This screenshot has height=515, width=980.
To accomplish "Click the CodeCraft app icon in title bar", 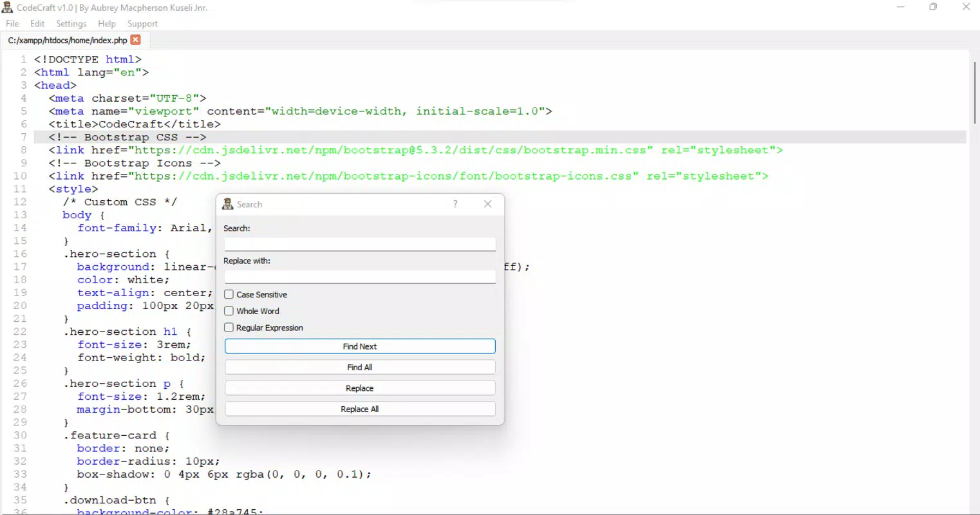I will coord(7,8).
